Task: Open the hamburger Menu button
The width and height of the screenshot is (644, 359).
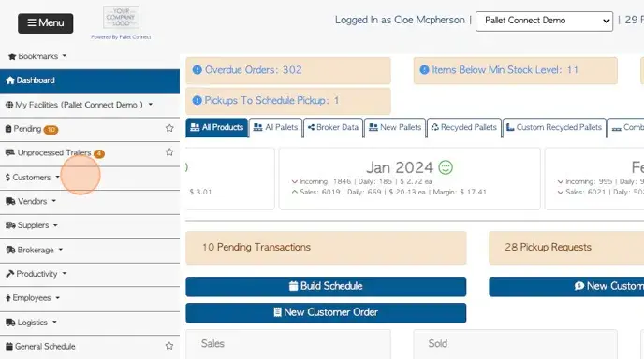Action: point(46,23)
